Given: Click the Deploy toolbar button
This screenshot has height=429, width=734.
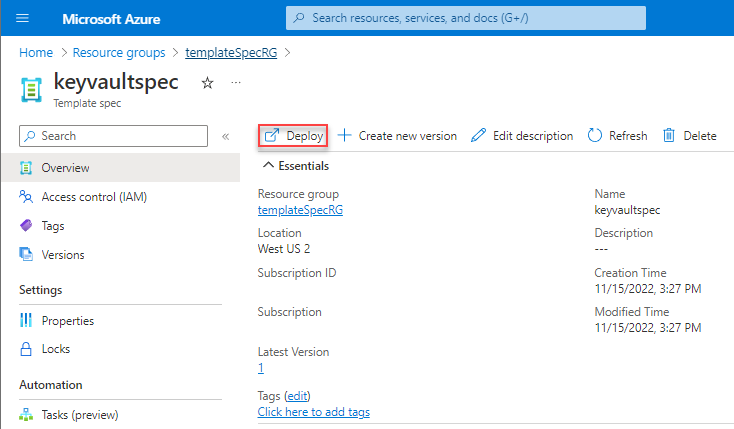Looking at the screenshot, I should click(x=293, y=136).
